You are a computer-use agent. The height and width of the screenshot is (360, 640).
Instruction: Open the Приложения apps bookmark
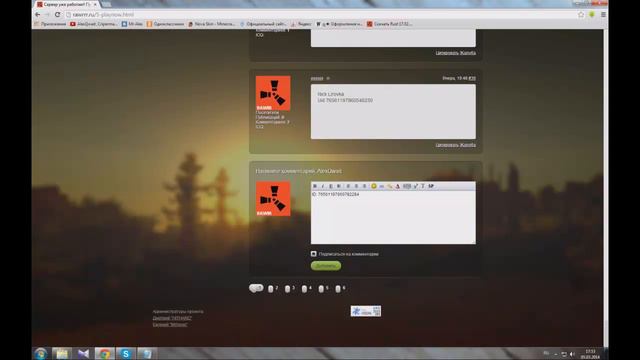[50, 24]
